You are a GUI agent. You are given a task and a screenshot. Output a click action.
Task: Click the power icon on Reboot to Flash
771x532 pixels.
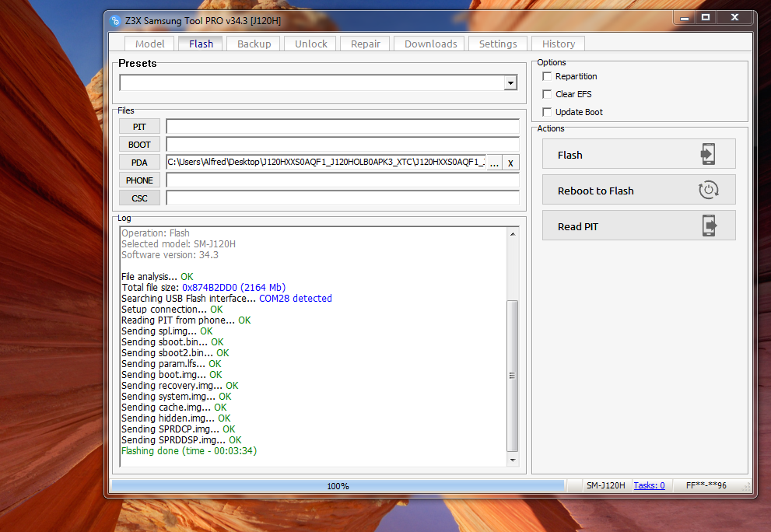point(708,190)
